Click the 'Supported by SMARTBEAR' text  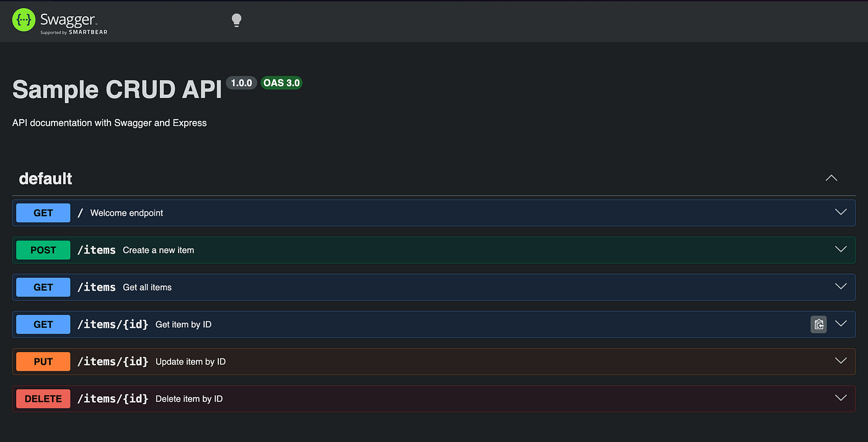pyautogui.click(x=74, y=32)
